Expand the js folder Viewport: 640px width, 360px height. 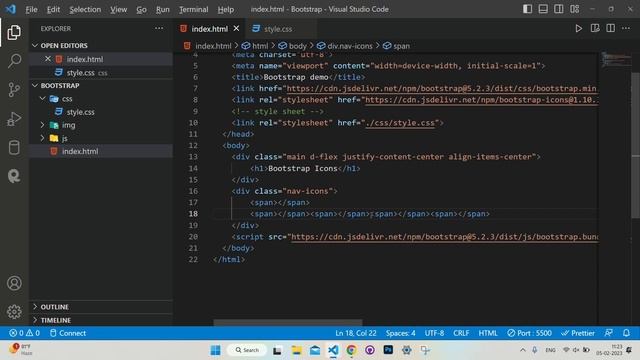point(42,138)
